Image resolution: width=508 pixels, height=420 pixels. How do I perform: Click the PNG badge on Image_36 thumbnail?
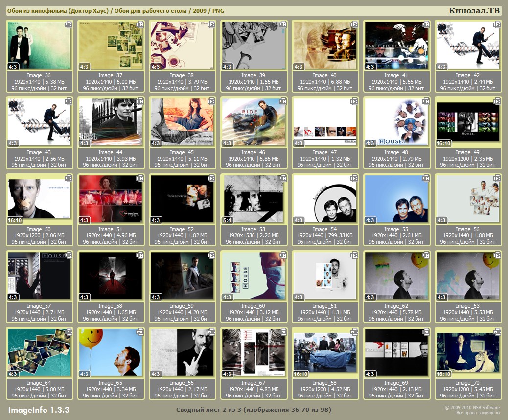[x=69, y=24]
